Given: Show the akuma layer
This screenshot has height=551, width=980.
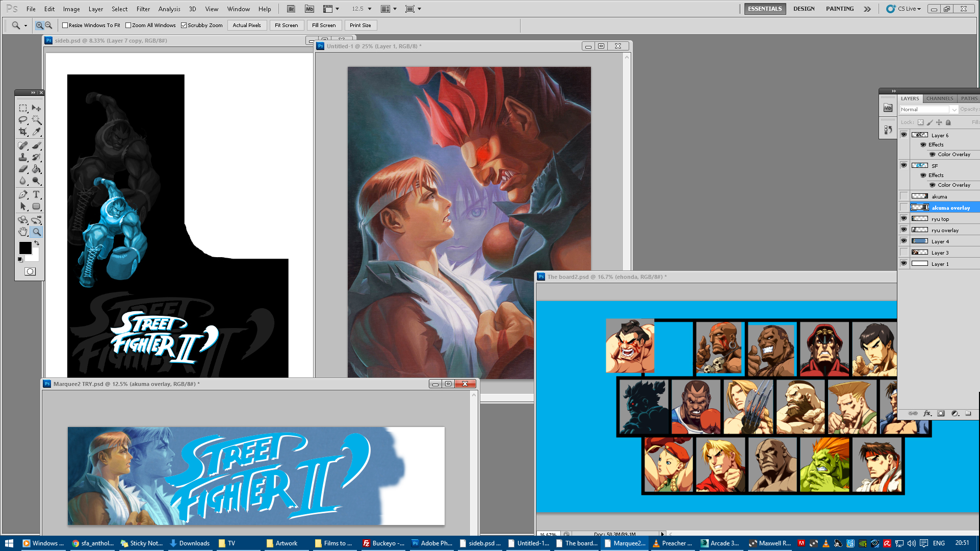Looking at the screenshot, I should [904, 196].
